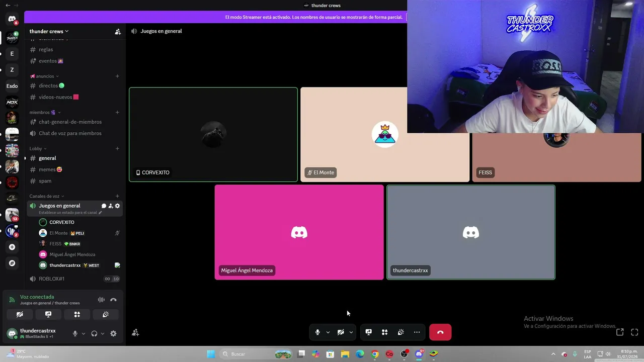Open chat for Juegos en general channel
644x362 pixels.
pyautogui.click(x=104, y=206)
